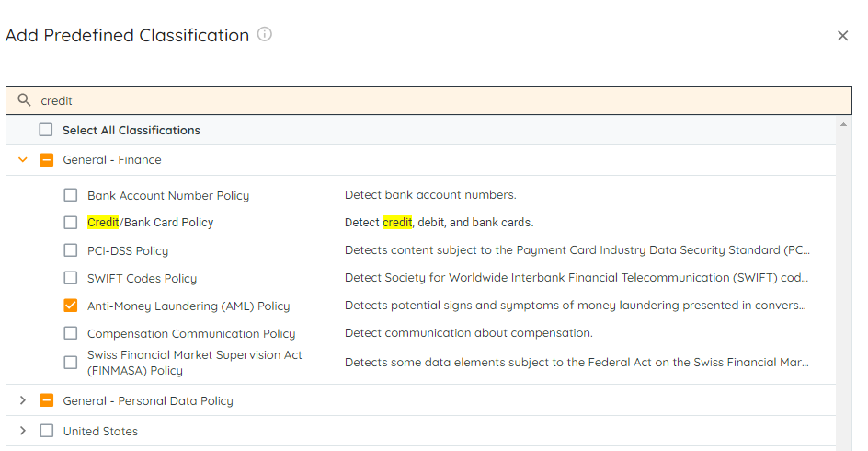
Task: Expand the General - Personal Data Policy group
Action: click(23, 400)
